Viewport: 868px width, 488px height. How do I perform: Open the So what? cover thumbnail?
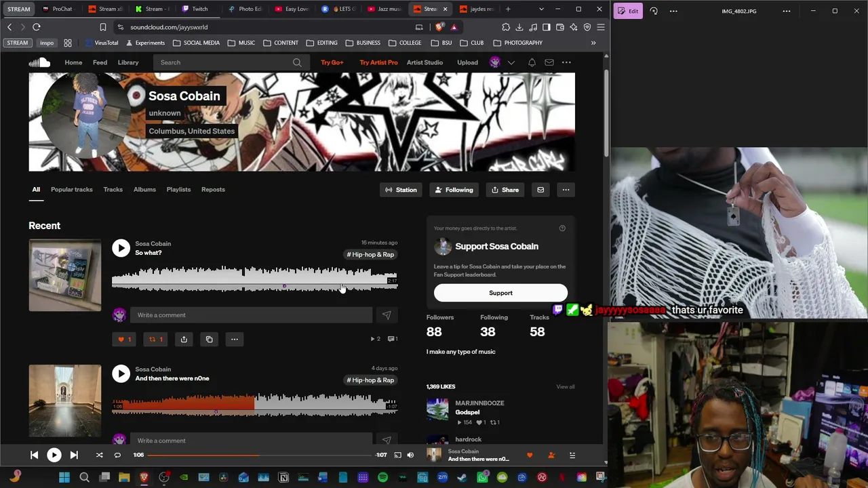point(64,275)
